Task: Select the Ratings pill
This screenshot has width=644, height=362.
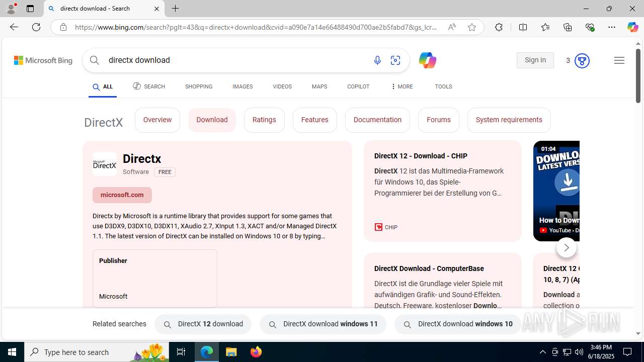Action: coord(264,120)
